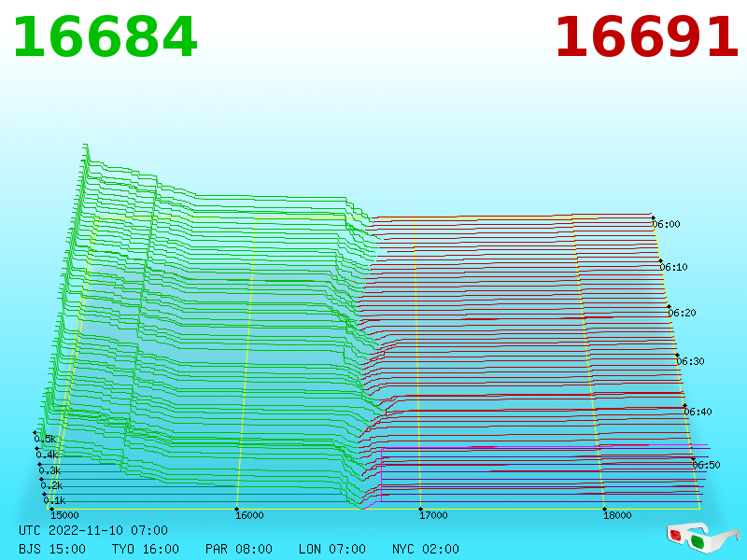The height and width of the screenshot is (560, 747).
Task: Click the green bid price 16684
Action: click(x=106, y=37)
